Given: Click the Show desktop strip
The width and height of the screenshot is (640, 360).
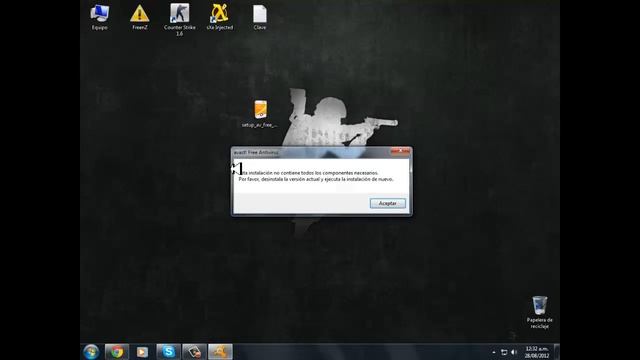Looking at the screenshot, I should [557, 352].
